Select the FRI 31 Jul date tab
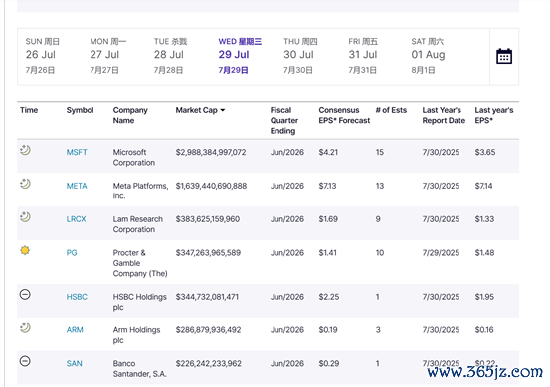Screen dimensions: 550x387 [363, 55]
